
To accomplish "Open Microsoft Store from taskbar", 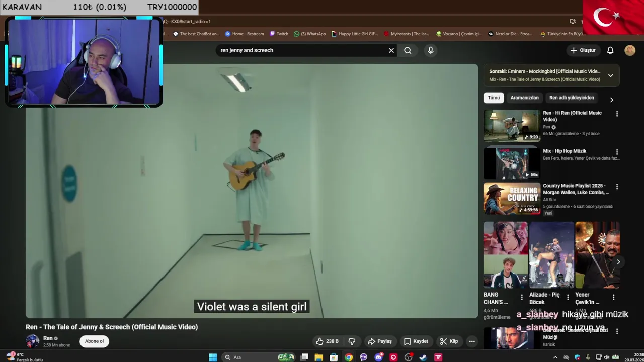I will point(333,357).
